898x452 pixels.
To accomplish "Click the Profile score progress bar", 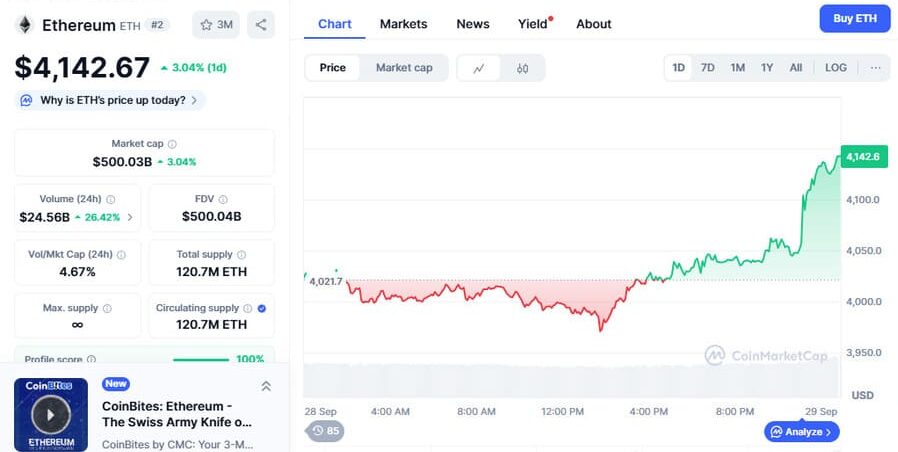I will (x=200, y=359).
